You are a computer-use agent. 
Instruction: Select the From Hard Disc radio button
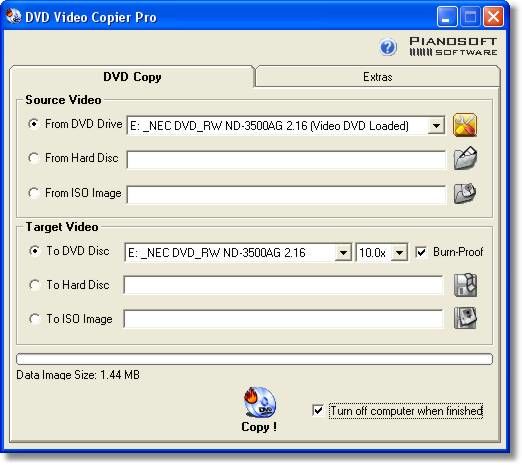[x=34, y=158]
